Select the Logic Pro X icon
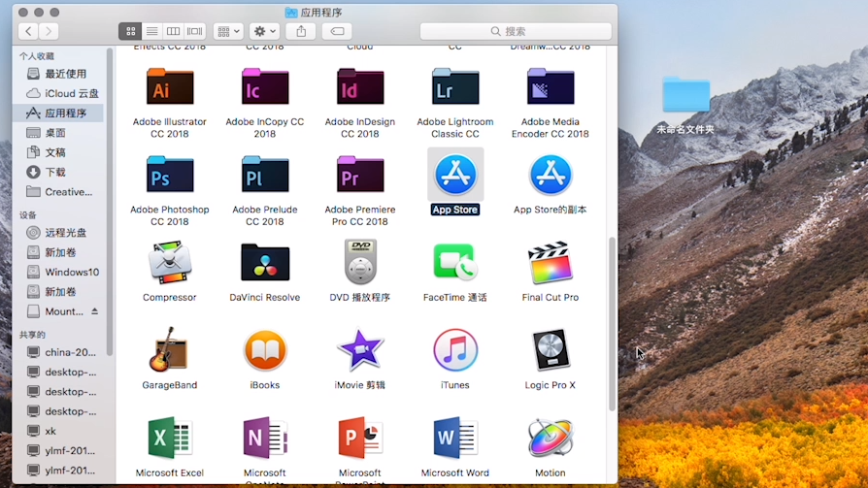This screenshot has height=488, width=868. click(x=551, y=350)
